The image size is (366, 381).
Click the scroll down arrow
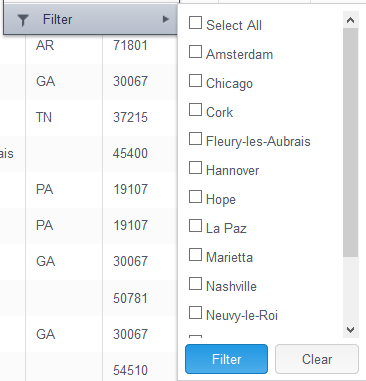[350, 330]
